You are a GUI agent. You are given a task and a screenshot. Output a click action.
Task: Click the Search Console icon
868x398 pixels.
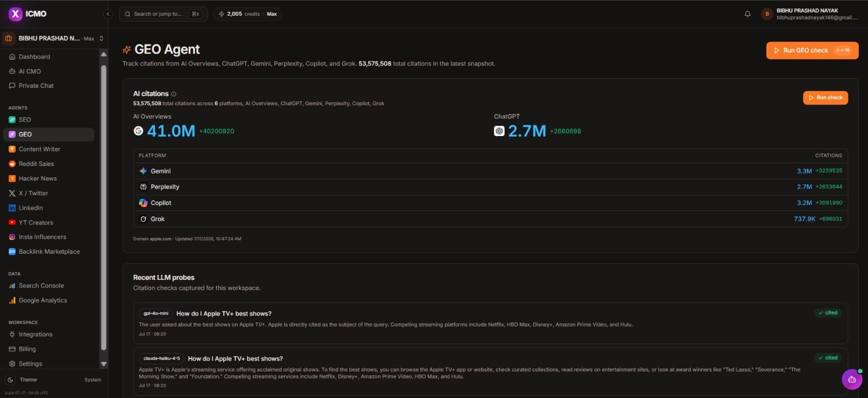click(x=12, y=286)
